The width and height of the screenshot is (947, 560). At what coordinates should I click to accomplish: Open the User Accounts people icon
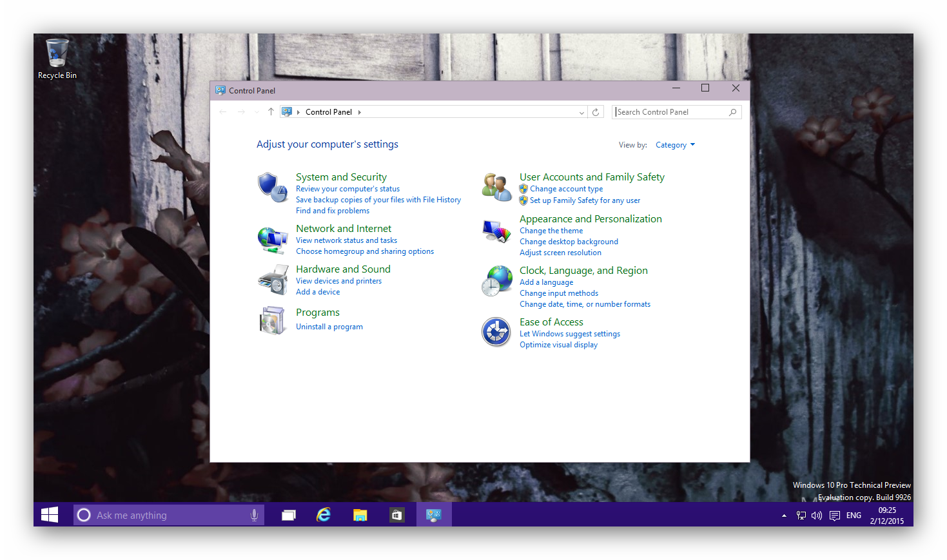pos(496,187)
